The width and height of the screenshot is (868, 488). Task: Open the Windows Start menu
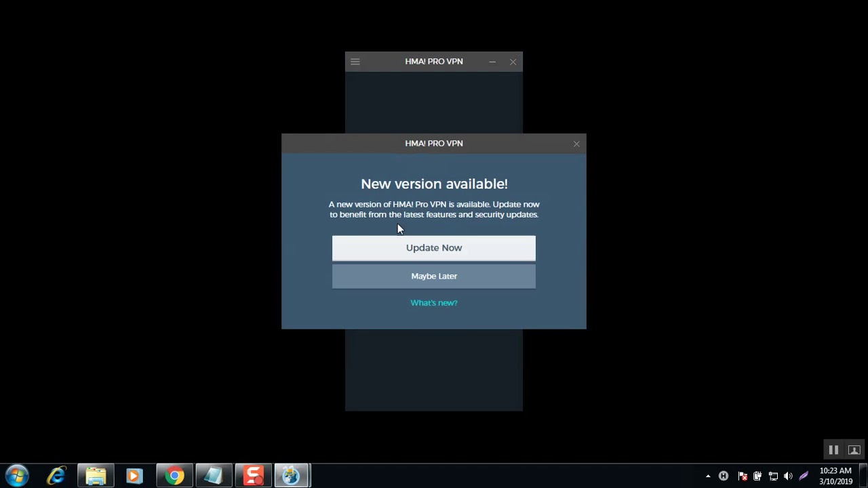[x=17, y=476]
